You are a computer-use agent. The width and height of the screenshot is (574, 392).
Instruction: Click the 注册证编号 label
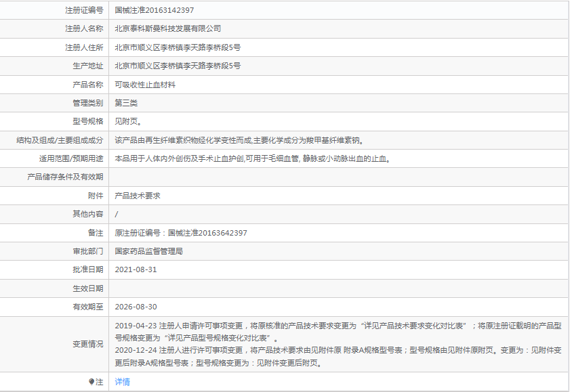coord(84,10)
